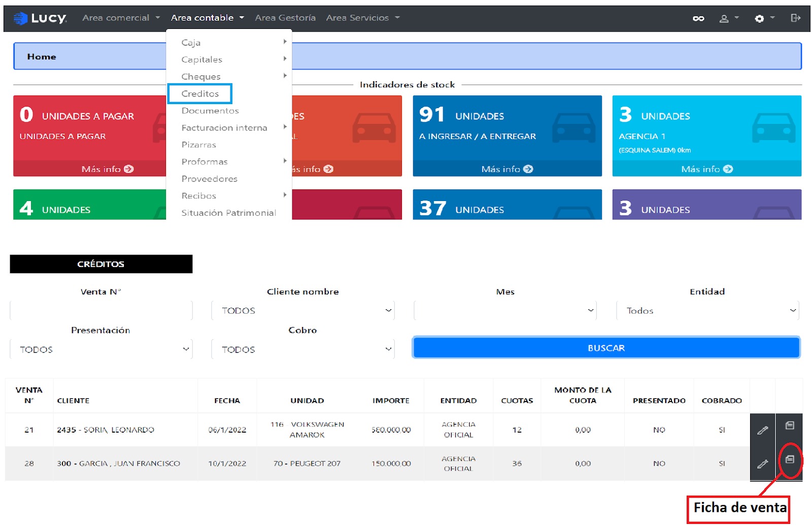This screenshot has width=812, height=525.
Task: Open the Cliente nombre dropdown
Action: (x=303, y=311)
